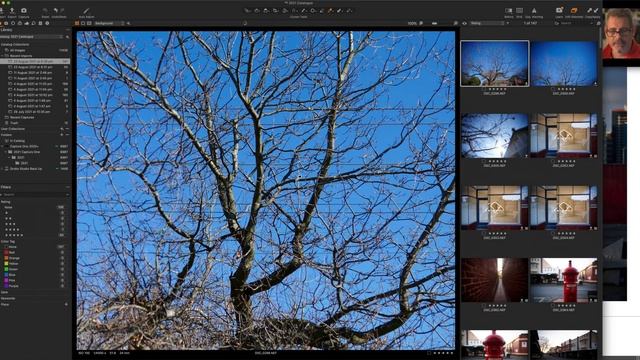Add new layer with plus icon
Viewport: 640px width, 360px height.
point(128,23)
